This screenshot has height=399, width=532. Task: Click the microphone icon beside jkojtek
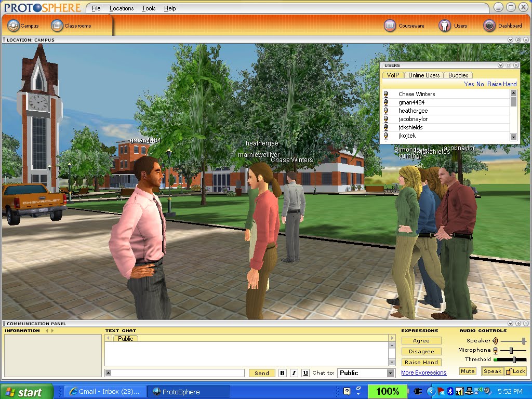tap(386, 136)
